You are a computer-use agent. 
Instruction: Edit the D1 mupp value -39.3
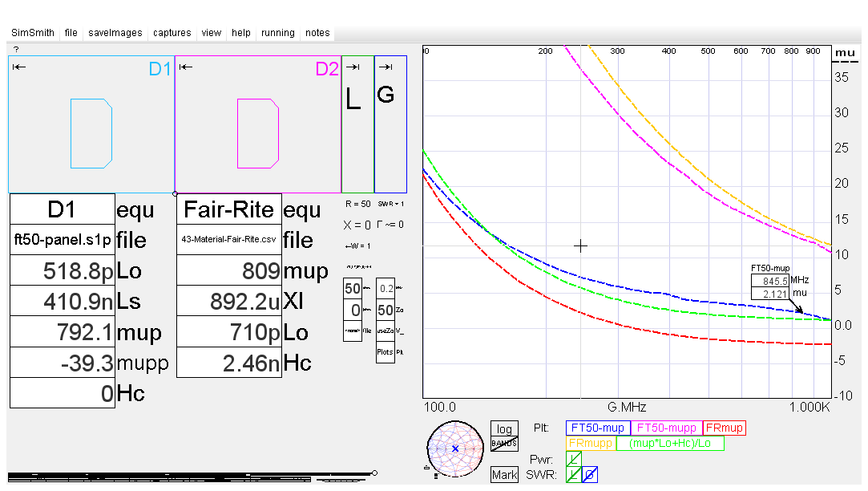(62, 363)
